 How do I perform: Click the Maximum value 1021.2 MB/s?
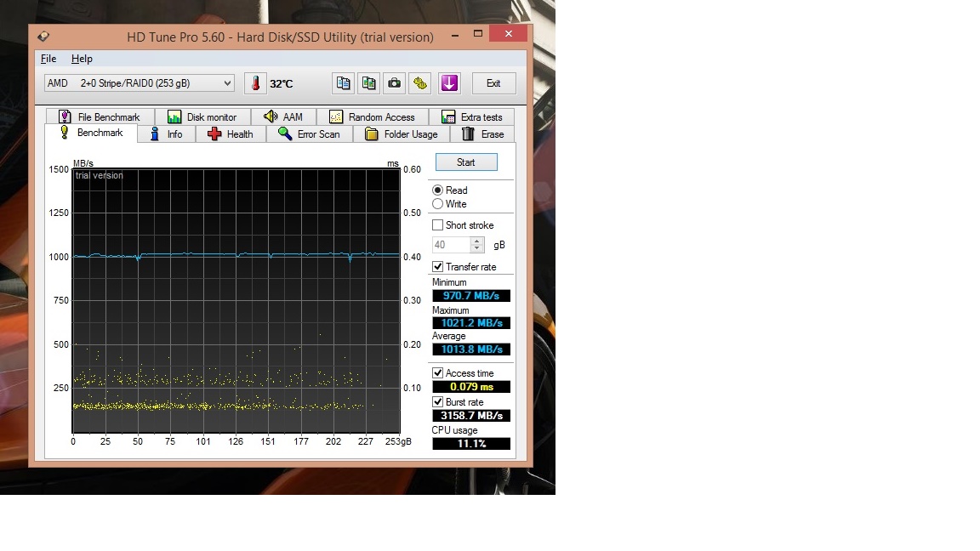click(471, 323)
